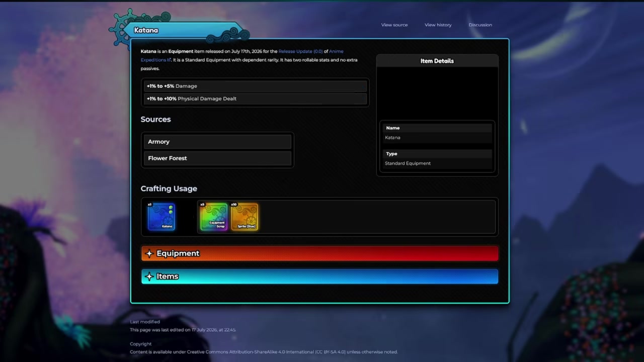644x362 pixels.
Task: Open the Sprite (Blue) item tile
Action: (245, 216)
